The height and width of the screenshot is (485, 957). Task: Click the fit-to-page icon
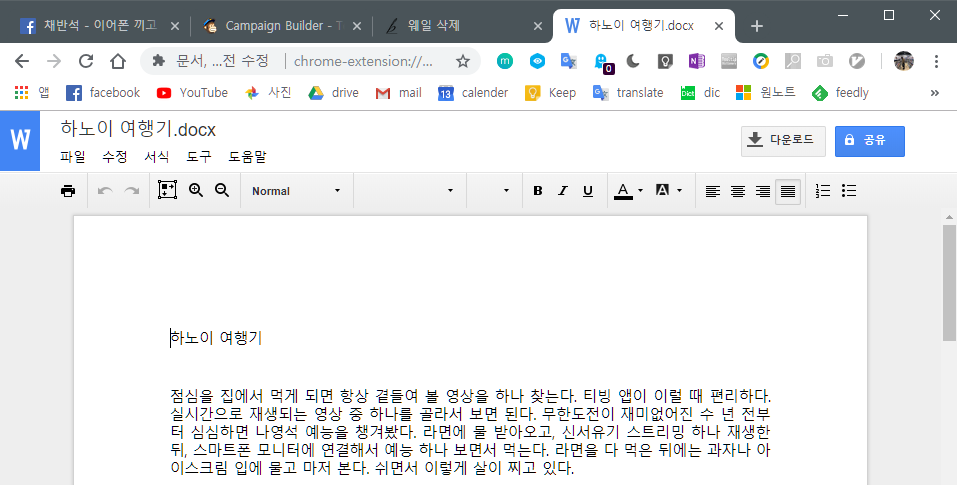(167, 190)
